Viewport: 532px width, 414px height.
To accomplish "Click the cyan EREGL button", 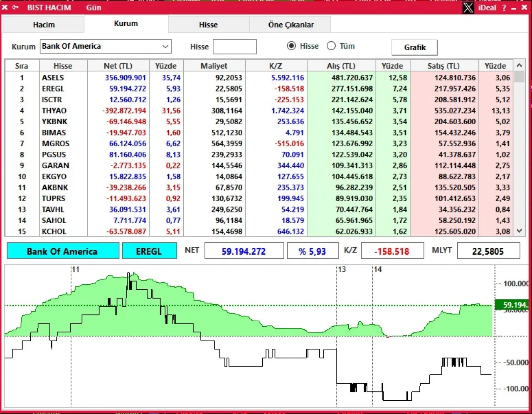I will coord(149,251).
